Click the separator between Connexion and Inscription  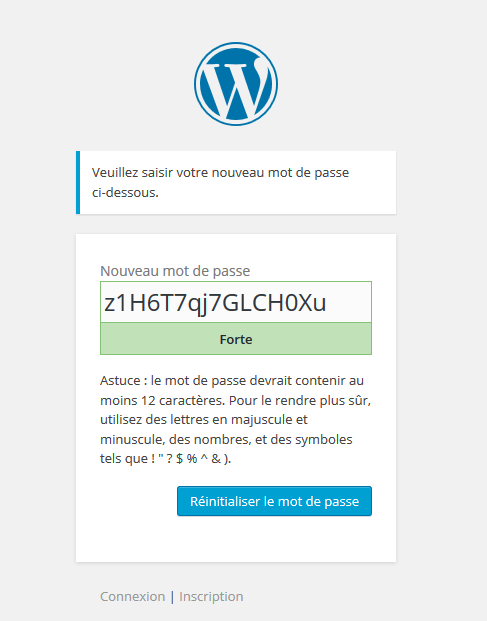(x=172, y=597)
